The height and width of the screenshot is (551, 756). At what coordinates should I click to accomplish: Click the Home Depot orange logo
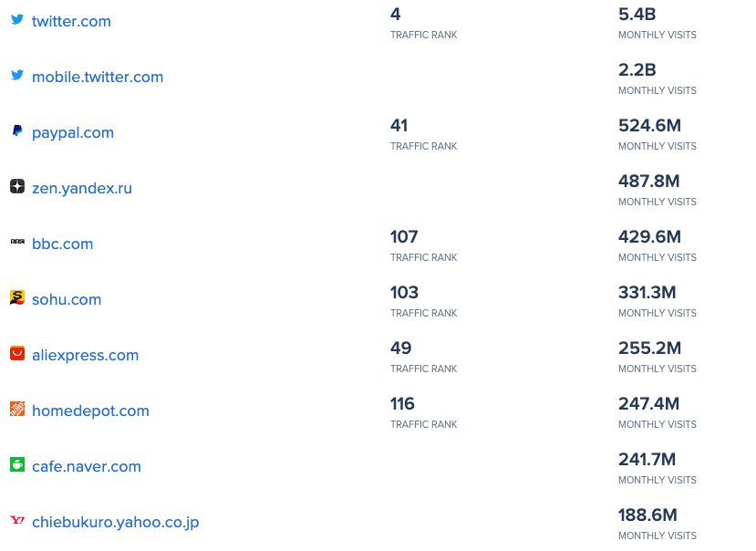[16, 409]
